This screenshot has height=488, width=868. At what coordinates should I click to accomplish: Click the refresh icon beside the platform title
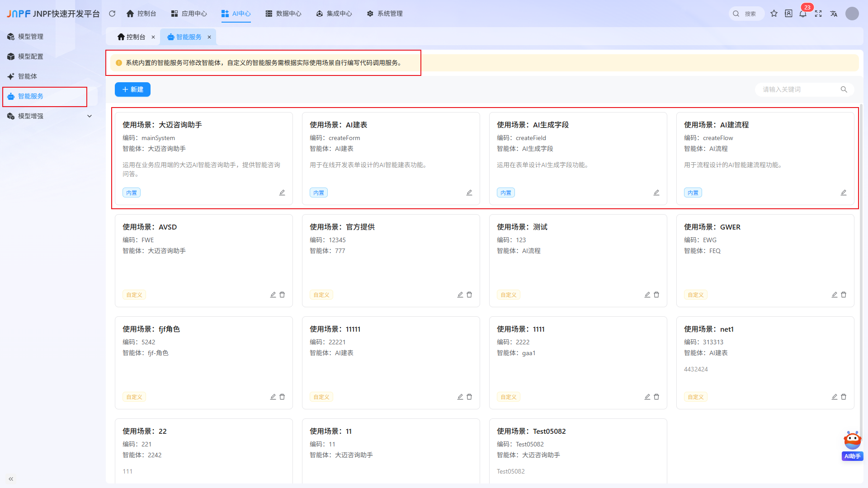click(112, 14)
